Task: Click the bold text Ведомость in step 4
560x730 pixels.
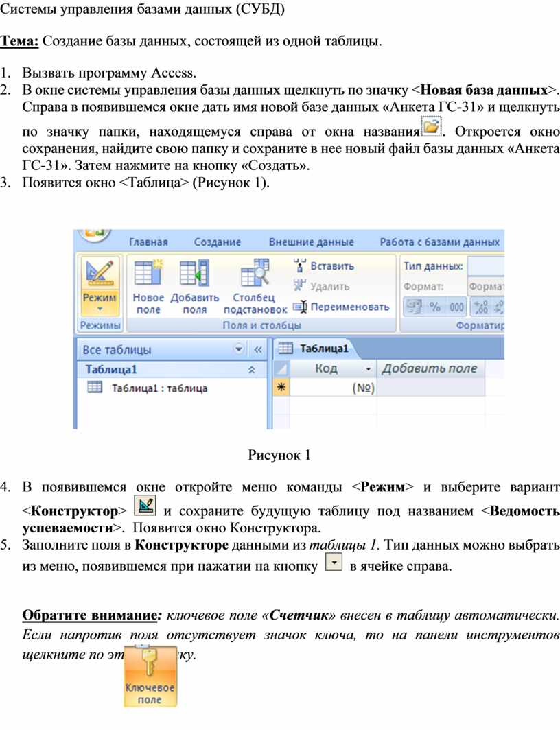Action: click(x=524, y=511)
